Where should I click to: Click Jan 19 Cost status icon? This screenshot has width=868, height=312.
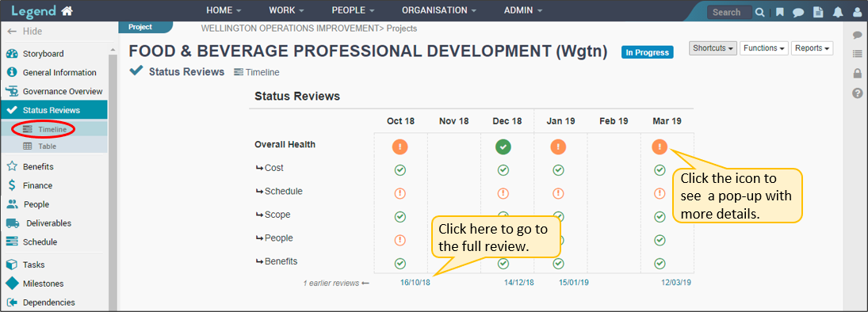coord(559,170)
